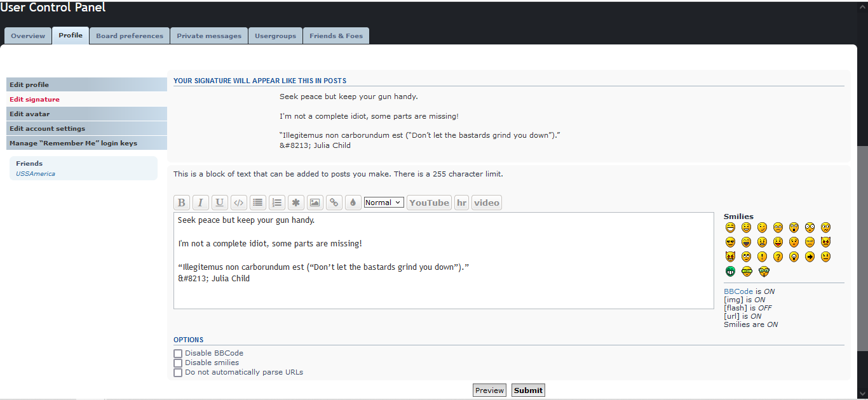Submit the signature with the Submit button

(x=528, y=390)
